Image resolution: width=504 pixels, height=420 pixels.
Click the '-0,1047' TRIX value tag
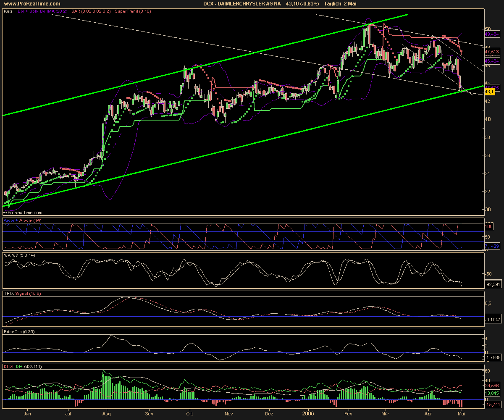[493, 320]
